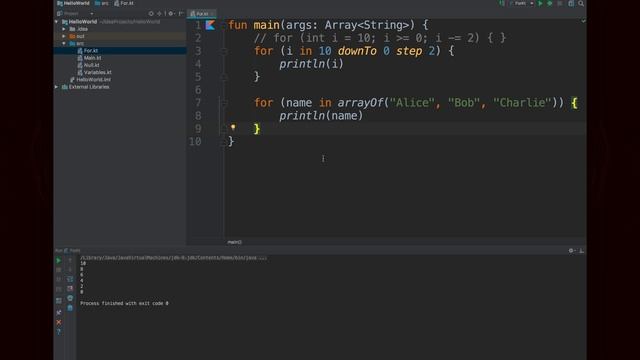The width and height of the screenshot is (640, 360).
Task: Open Main.kt from the project tree
Action: tap(92, 58)
